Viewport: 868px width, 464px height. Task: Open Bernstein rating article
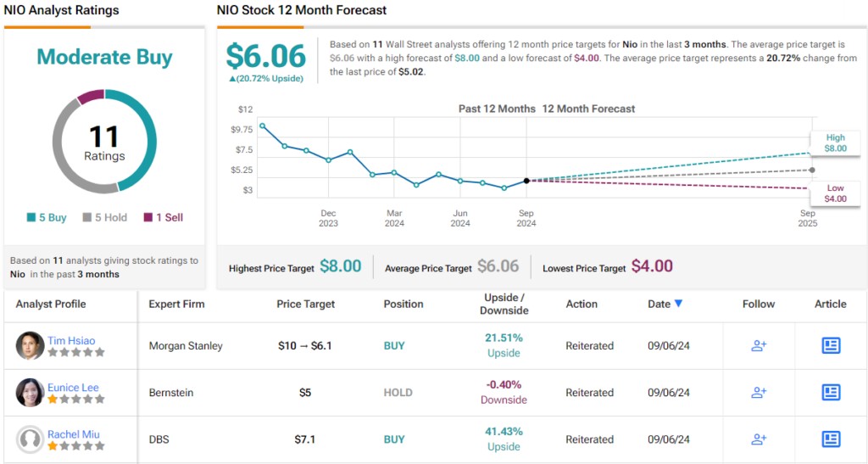[831, 392]
